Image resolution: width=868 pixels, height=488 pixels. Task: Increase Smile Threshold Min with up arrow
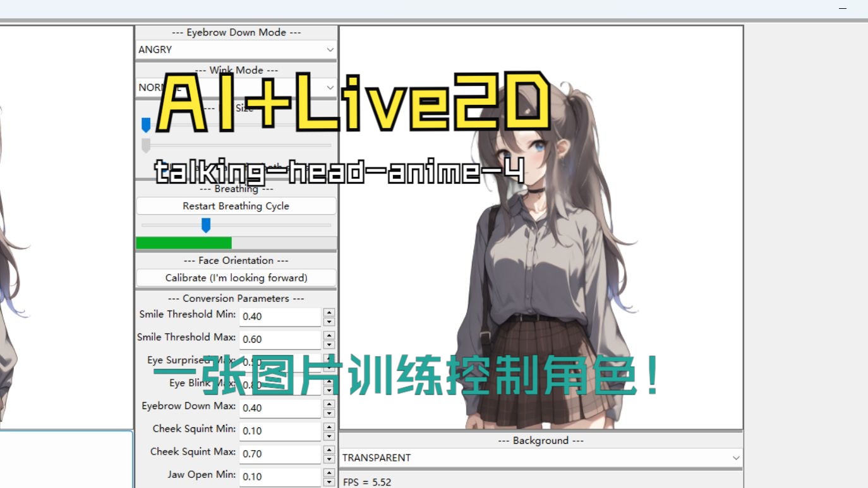click(329, 312)
